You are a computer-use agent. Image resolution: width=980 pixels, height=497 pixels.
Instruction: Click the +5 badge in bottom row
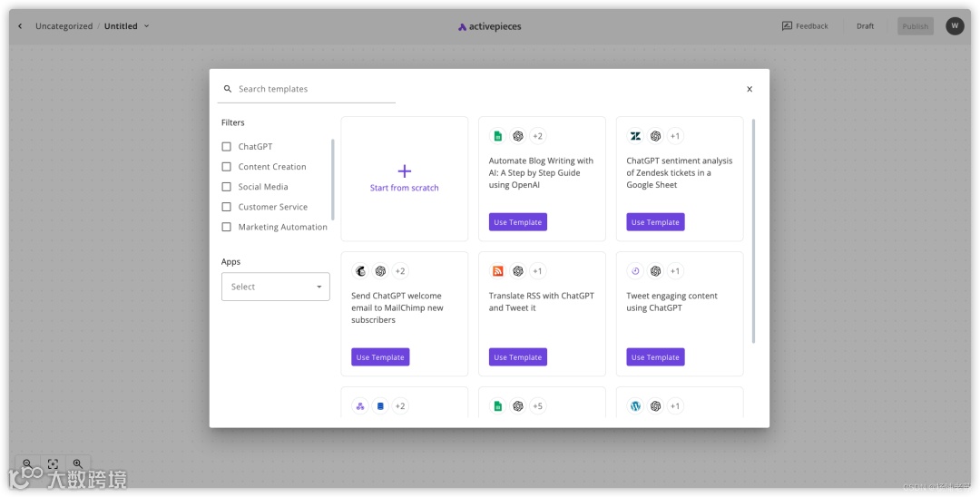[537, 406]
